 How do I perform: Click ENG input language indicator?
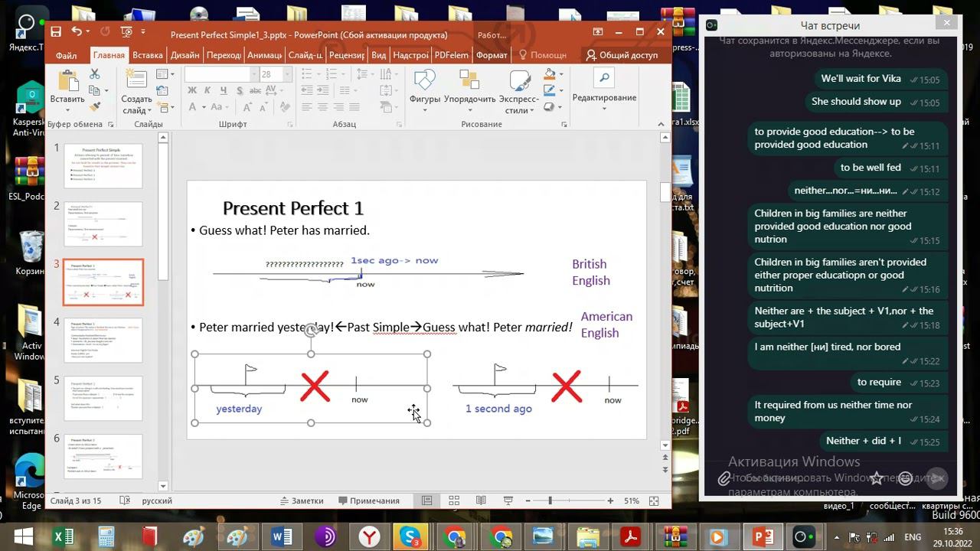913,537
